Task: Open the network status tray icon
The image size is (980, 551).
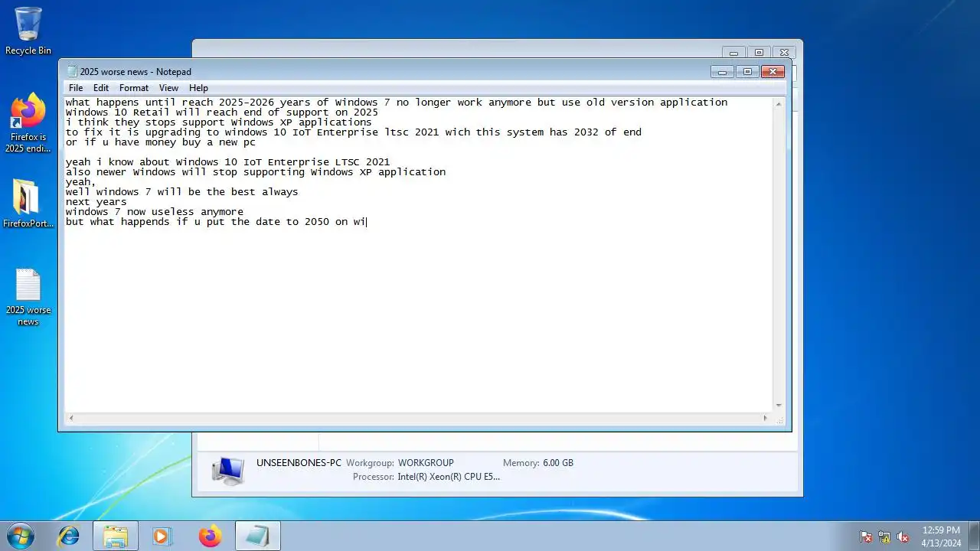Action: pyautogui.click(x=884, y=536)
